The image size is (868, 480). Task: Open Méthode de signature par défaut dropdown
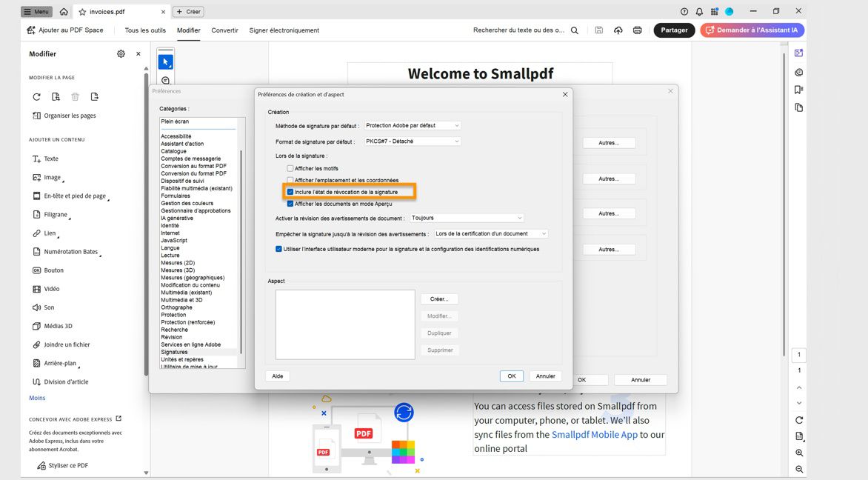(413, 126)
